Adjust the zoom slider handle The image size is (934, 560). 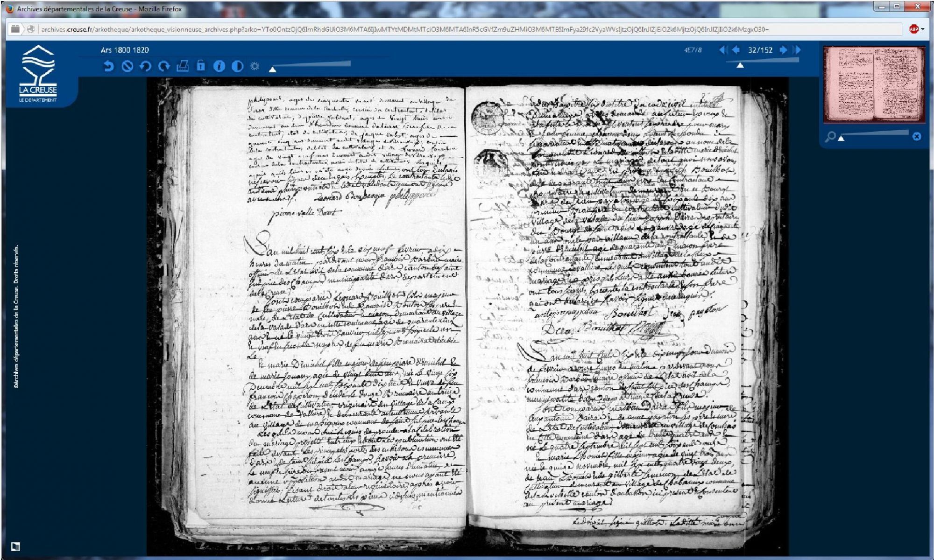pos(841,138)
